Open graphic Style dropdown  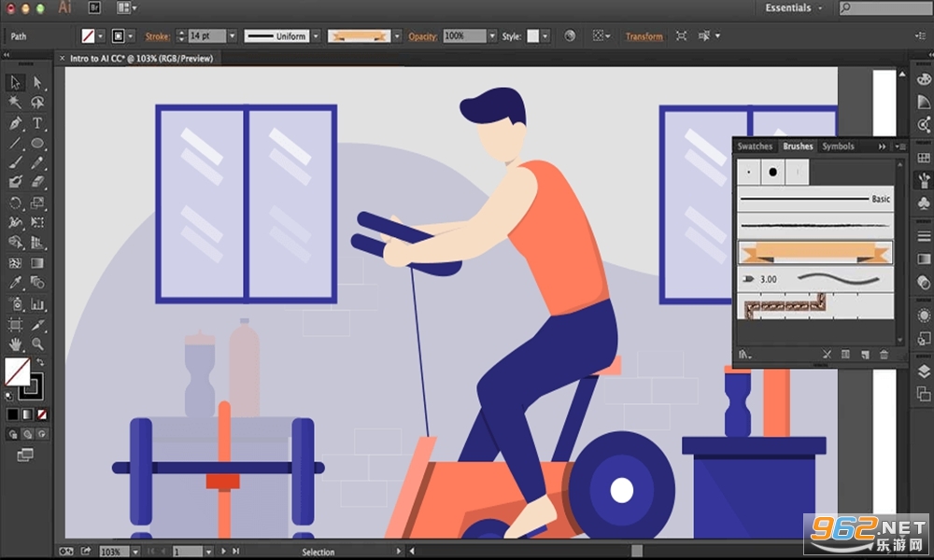point(545,36)
